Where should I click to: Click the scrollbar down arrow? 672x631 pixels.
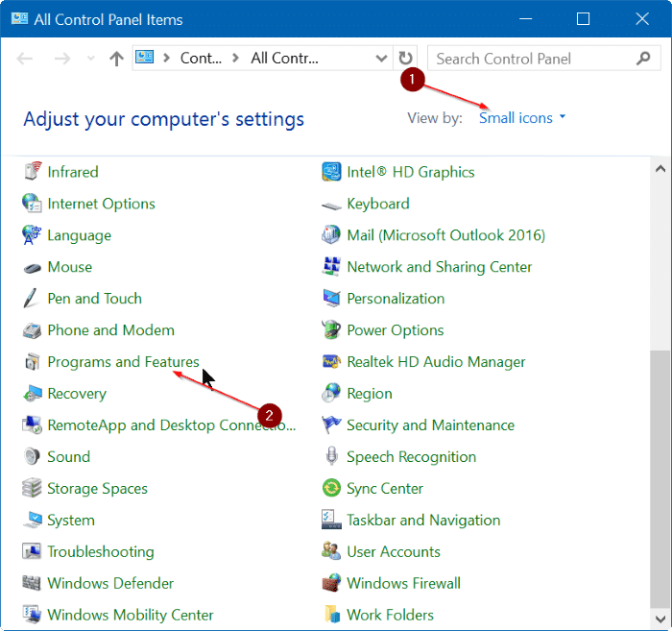(x=660, y=619)
